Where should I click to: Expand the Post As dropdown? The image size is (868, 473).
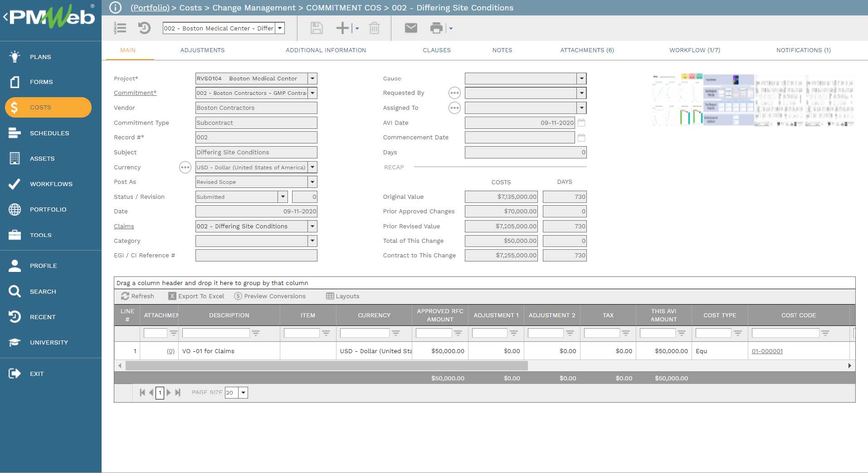click(312, 182)
